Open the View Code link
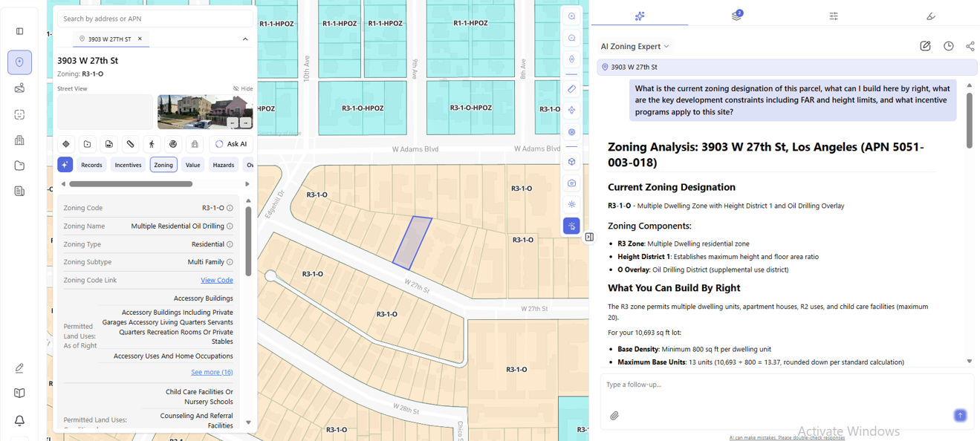Screen dimensions: 980x441 tap(217, 280)
